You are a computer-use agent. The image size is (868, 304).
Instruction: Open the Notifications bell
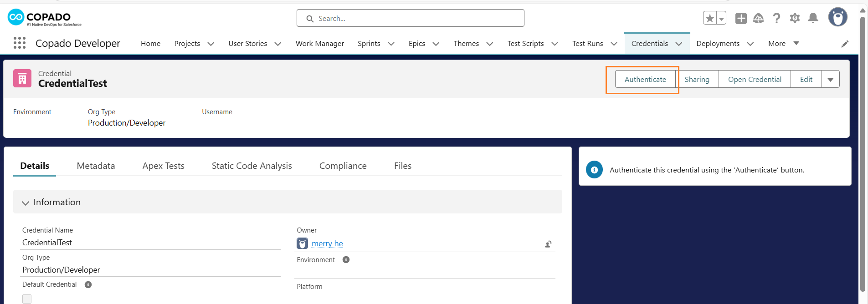click(x=813, y=18)
